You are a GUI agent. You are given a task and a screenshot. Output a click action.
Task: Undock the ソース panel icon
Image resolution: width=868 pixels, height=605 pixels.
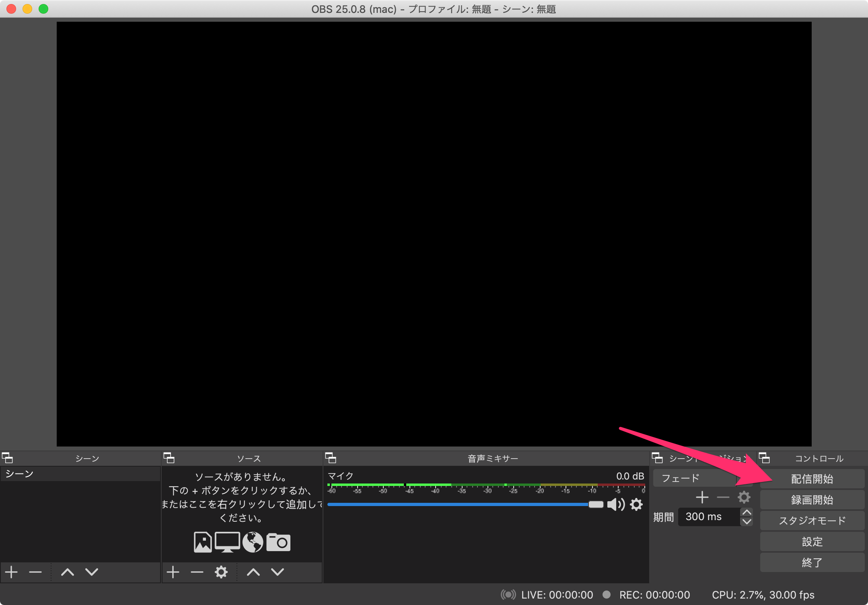click(x=169, y=458)
